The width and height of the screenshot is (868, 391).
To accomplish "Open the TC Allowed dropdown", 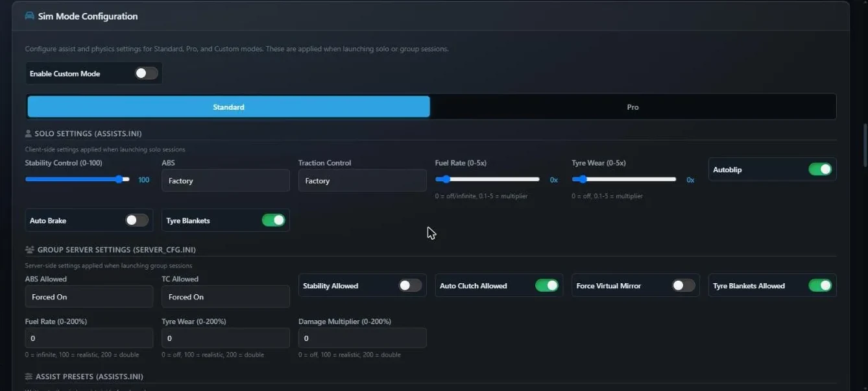I will [226, 297].
